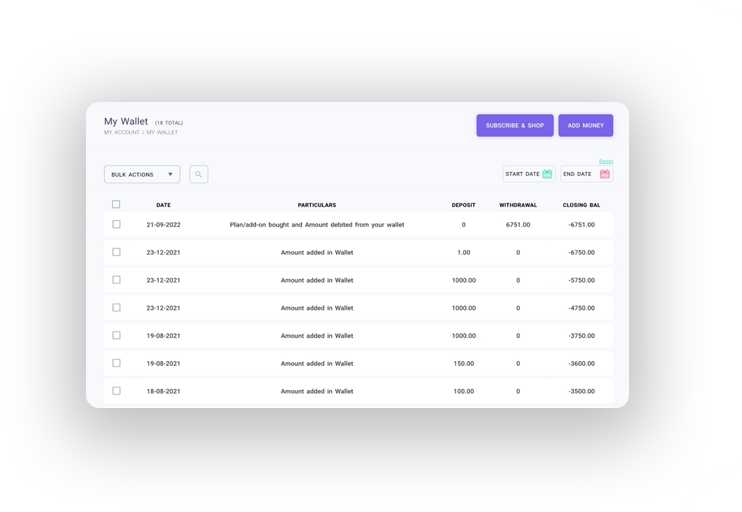This screenshot has height=512, width=742.
Task: Go to My Account breadcrumb
Action: pyautogui.click(x=122, y=133)
